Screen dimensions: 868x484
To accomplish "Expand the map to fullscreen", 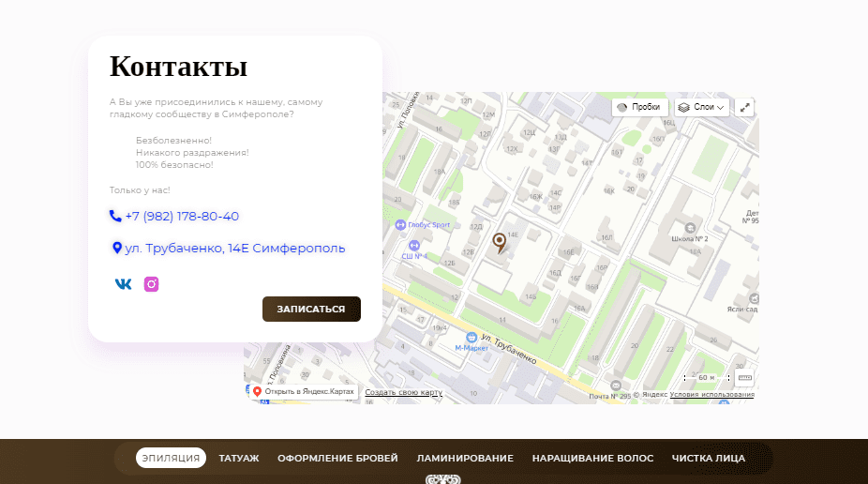I will pos(745,107).
